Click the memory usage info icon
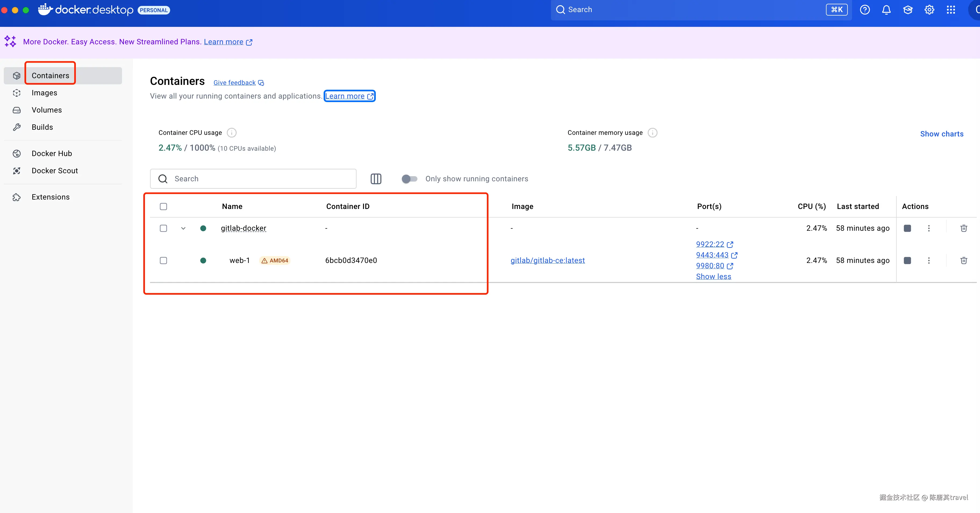The height and width of the screenshot is (513, 980). (x=652, y=133)
